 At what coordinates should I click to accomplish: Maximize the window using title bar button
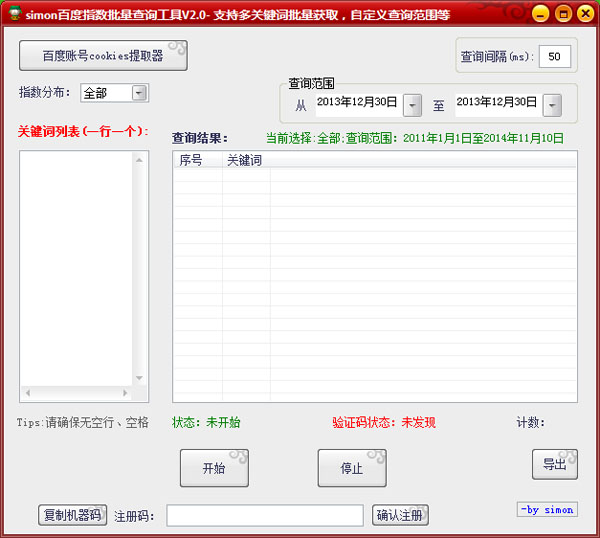562,13
